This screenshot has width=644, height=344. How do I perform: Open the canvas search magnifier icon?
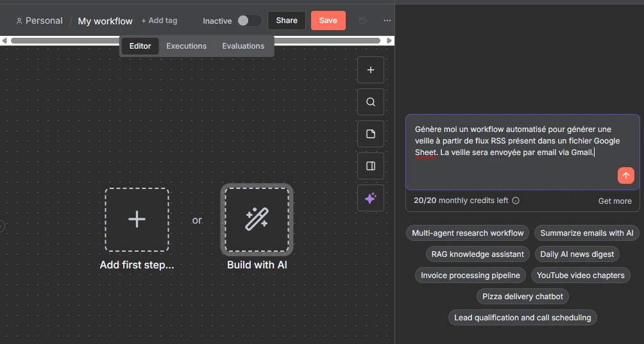point(370,102)
